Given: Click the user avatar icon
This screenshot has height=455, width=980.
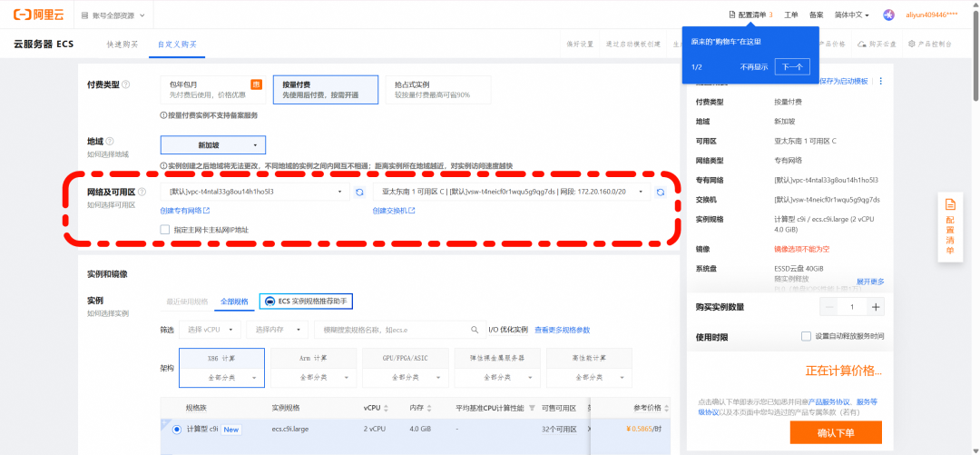Looking at the screenshot, I should 890,15.
